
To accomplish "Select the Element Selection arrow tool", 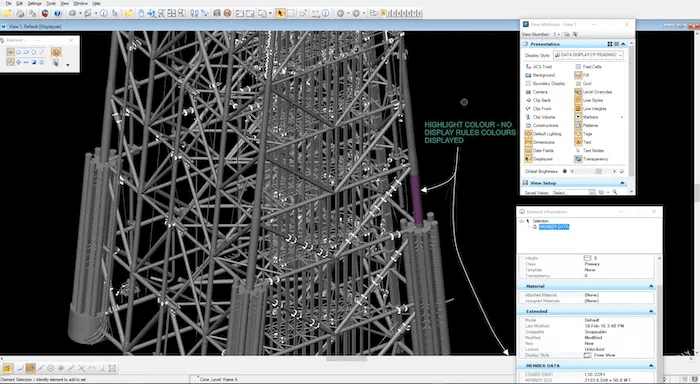I will [x=280, y=13].
